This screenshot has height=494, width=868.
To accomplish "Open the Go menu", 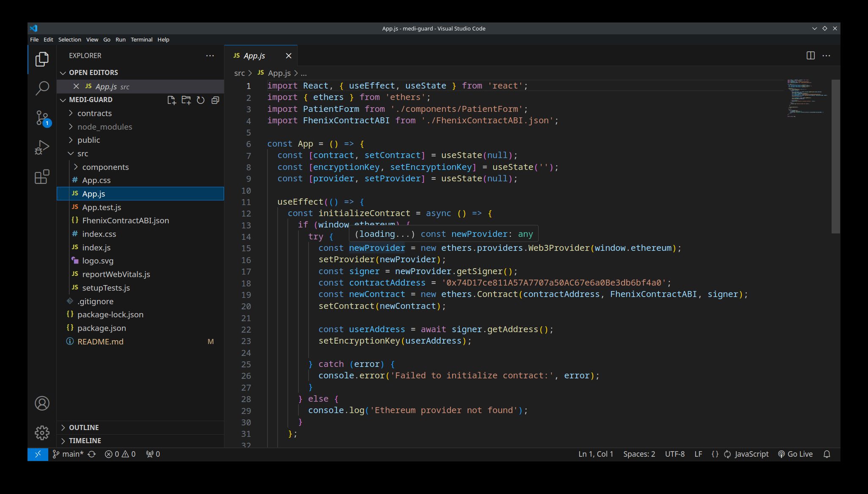I will (x=107, y=39).
